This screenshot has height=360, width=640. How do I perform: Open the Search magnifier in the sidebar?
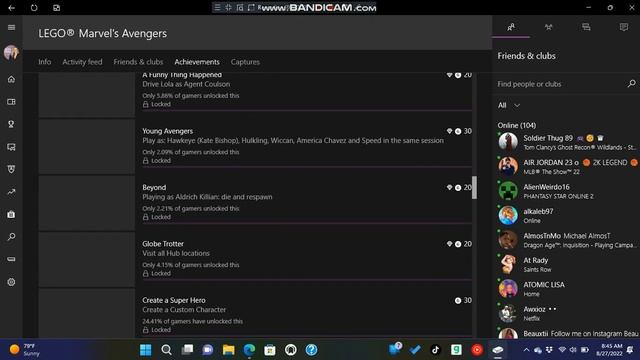[x=11, y=237]
